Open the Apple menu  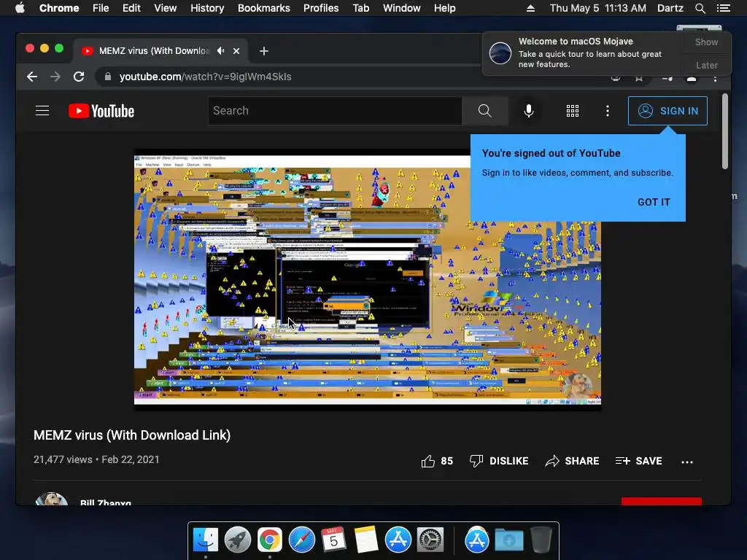point(20,8)
